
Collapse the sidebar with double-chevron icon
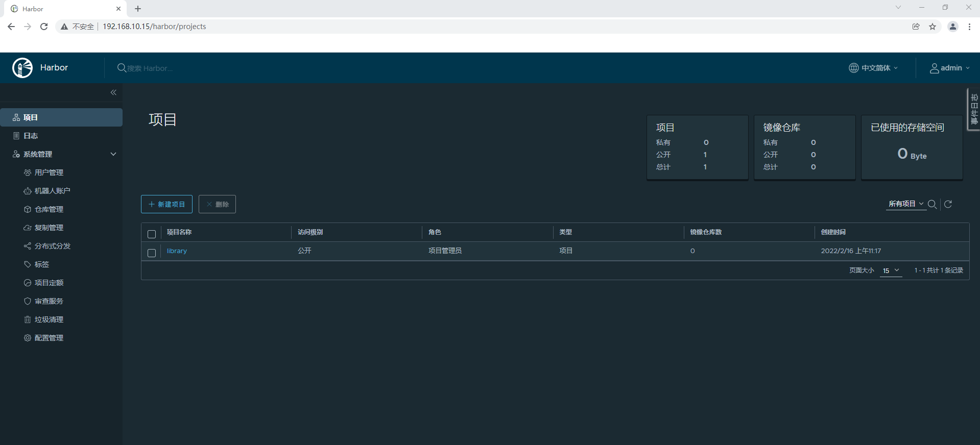(x=113, y=92)
